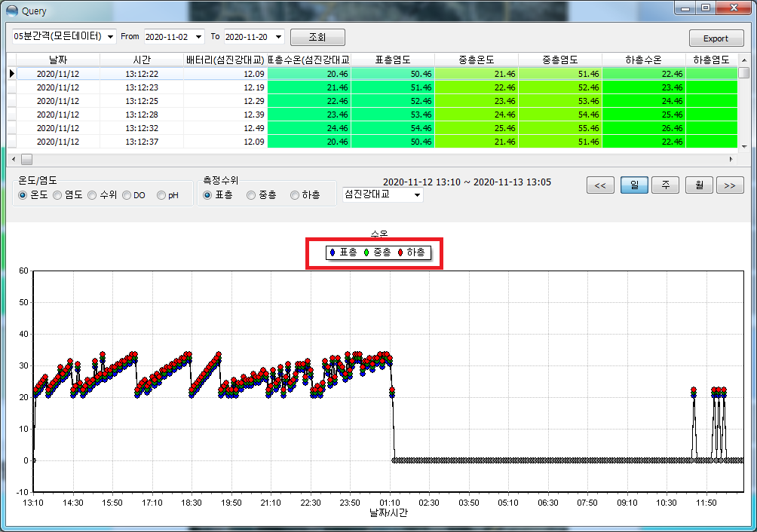Click battery value 12.19
This screenshot has width=757, height=532.
click(225, 87)
